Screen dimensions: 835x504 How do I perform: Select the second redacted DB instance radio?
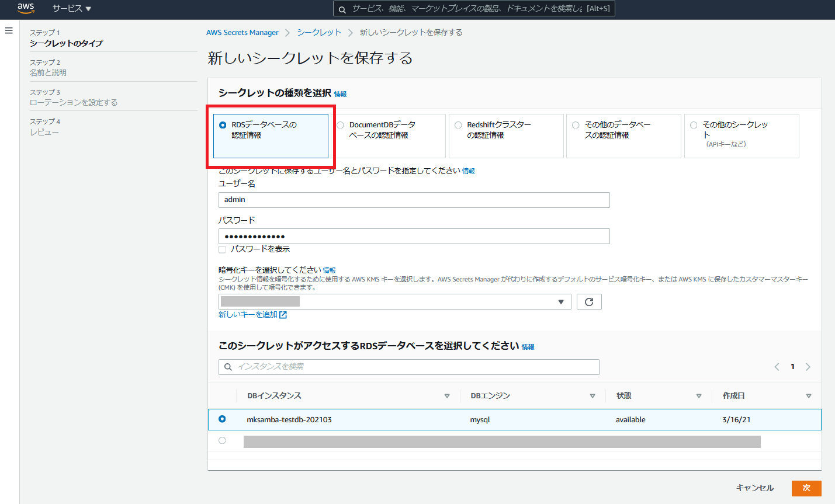[x=222, y=440]
